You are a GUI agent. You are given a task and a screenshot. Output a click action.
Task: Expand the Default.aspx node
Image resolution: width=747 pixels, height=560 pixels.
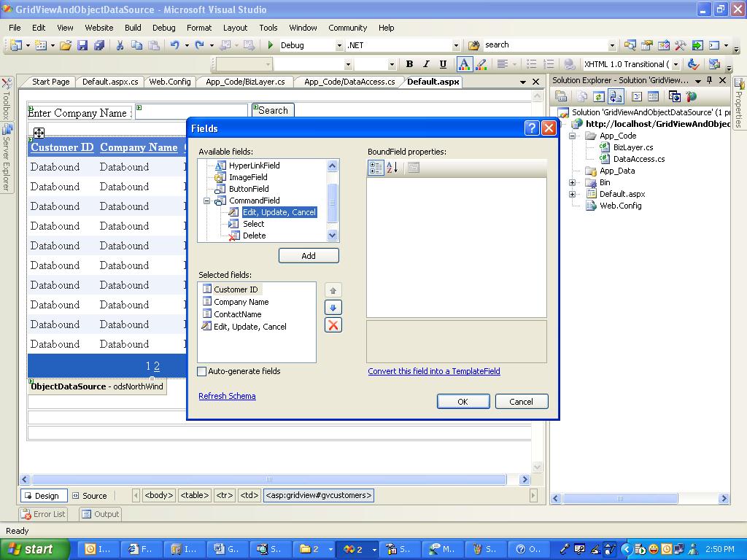pos(572,194)
